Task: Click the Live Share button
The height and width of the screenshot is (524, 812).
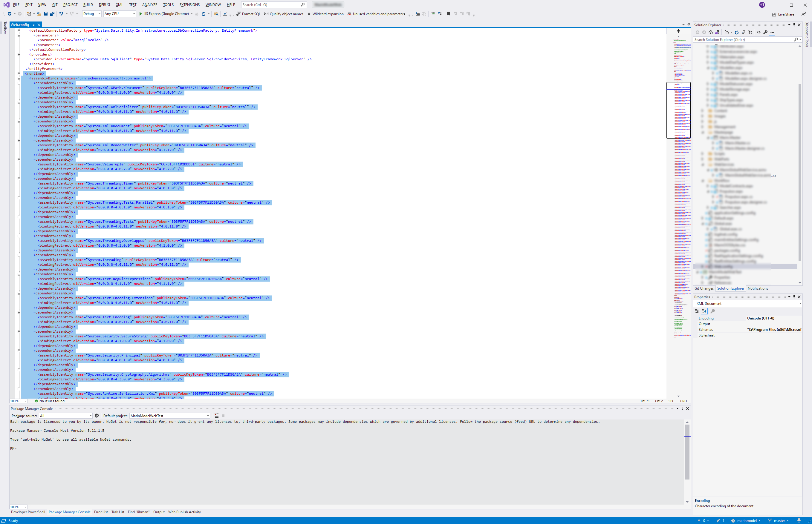Action: (x=783, y=14)
